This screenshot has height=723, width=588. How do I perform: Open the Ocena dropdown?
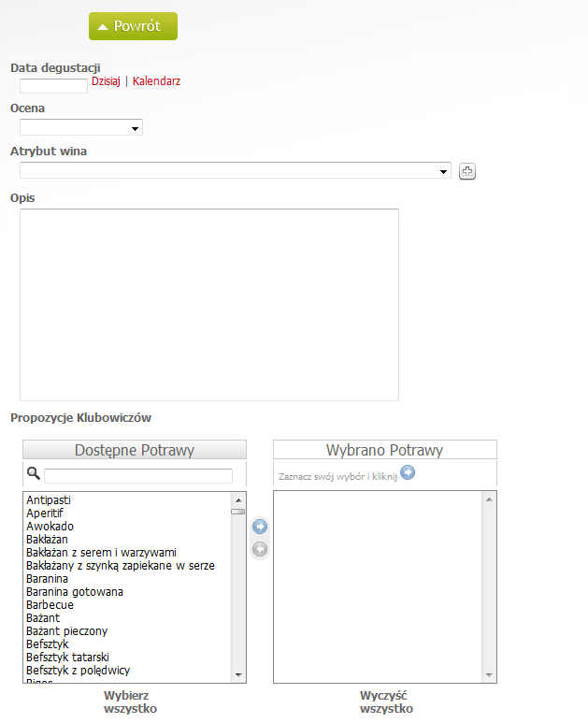coord(80,128)
